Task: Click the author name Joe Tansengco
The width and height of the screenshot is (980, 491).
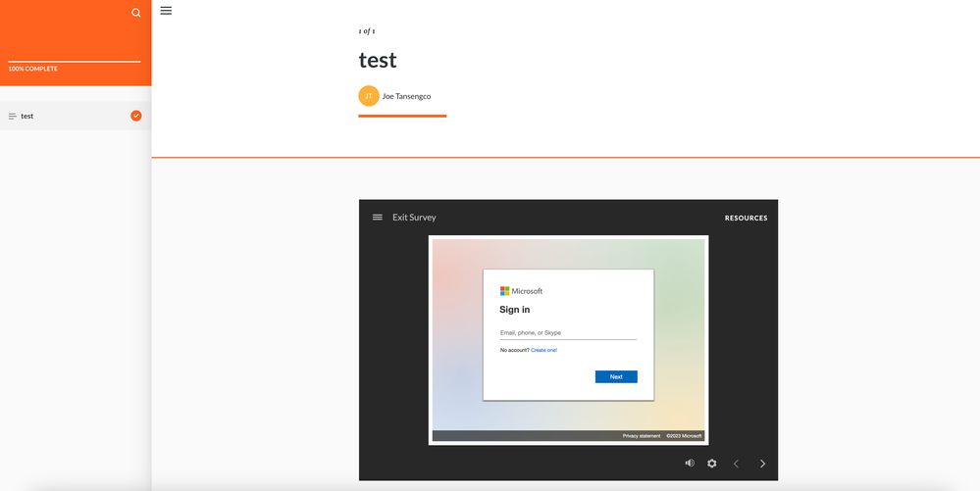Action: tap(406, 96)
